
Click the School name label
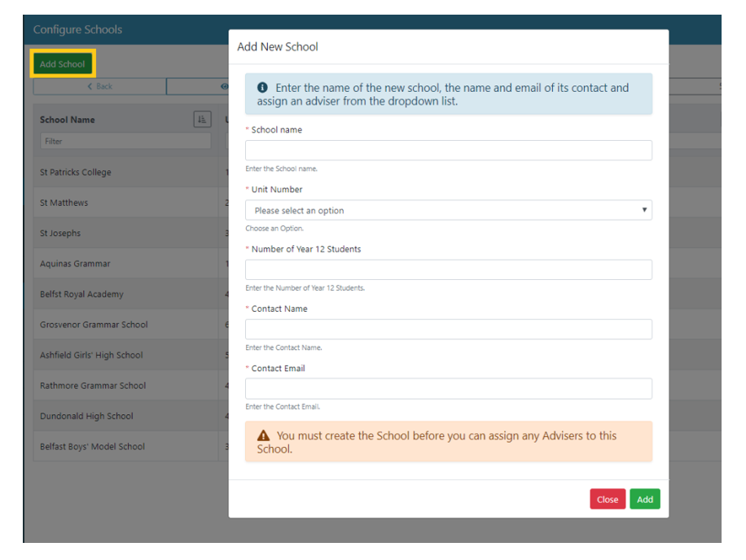click(x=276, y=129)
